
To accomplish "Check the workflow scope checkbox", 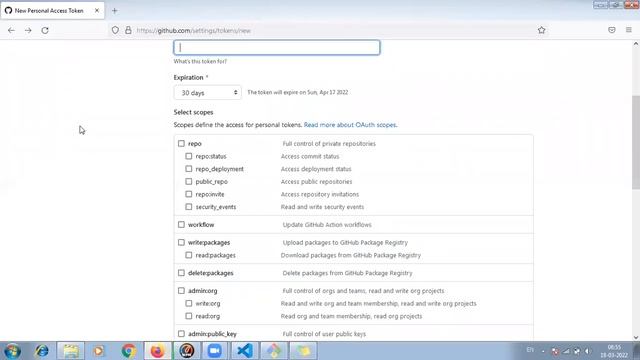I will click(x=181, y=224).
